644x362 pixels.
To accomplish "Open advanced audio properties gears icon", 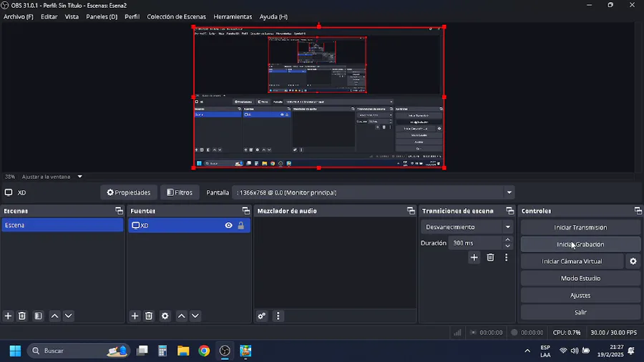I will pyautogui.click(x=262, y=315).
